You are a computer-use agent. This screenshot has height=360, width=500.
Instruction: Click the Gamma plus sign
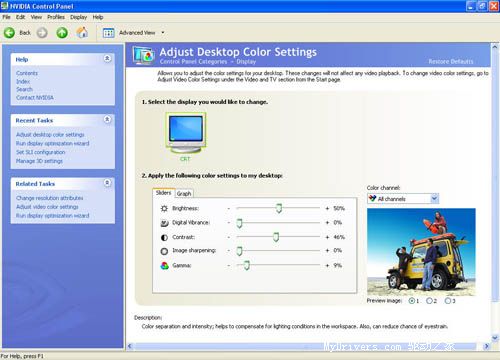click(327, 266)
